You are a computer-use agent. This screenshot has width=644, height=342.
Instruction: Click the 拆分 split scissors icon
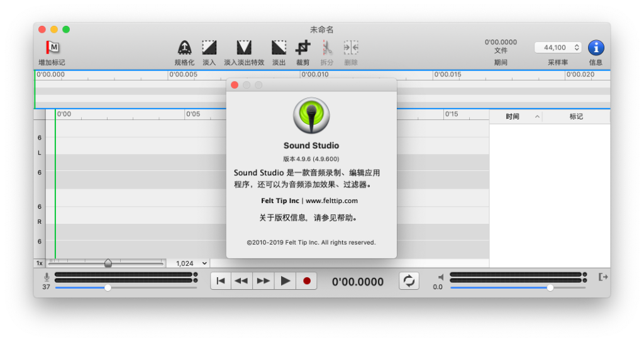[327, 48]
